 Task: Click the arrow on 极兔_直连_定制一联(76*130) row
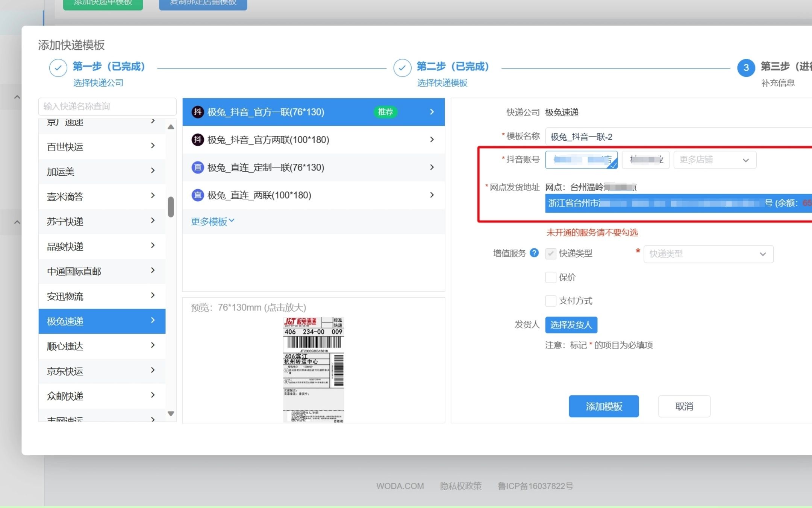point(432,167)
